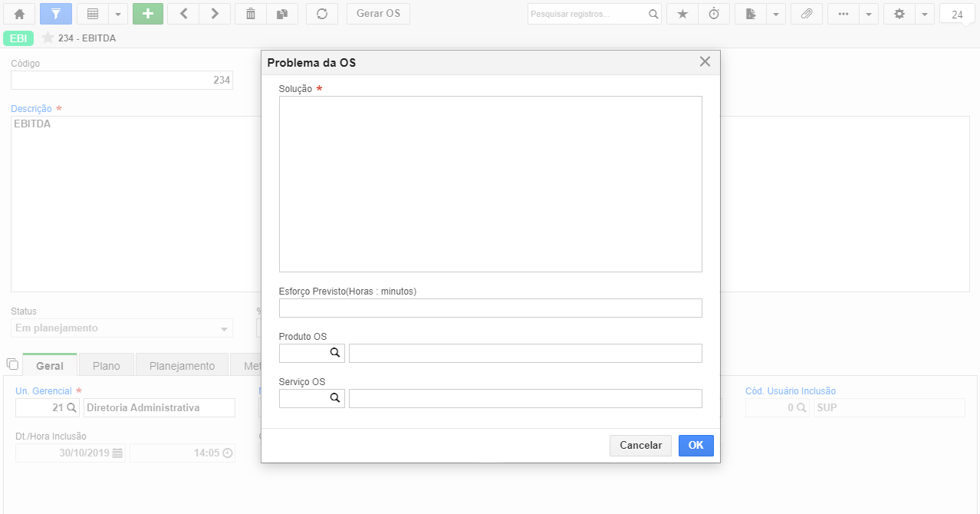Screen dimensions: 980x514
Task: Delete record with trash icon
Action: point(251,14)
